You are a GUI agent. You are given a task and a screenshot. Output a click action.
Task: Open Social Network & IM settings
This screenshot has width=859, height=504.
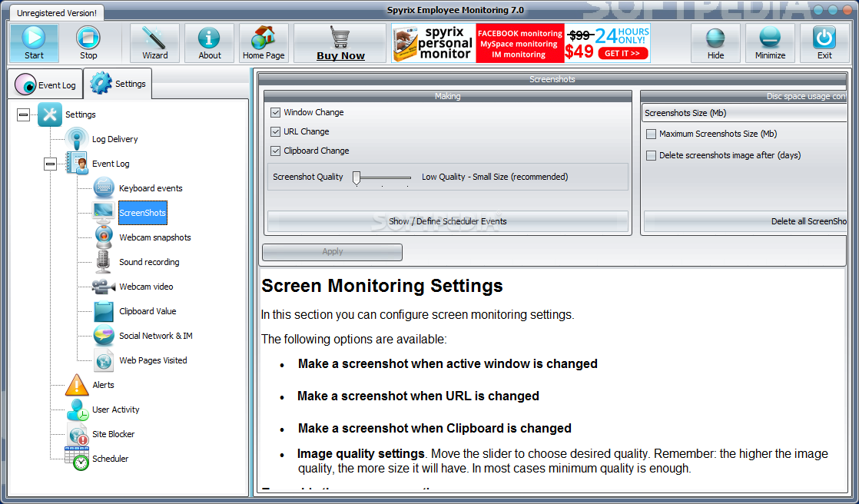coord(155,336)
